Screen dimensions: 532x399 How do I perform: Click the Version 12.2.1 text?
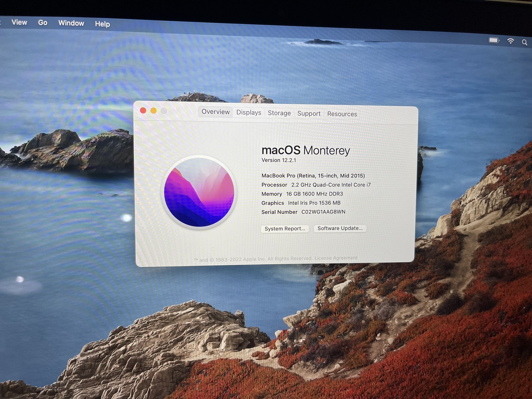point(278,160)
